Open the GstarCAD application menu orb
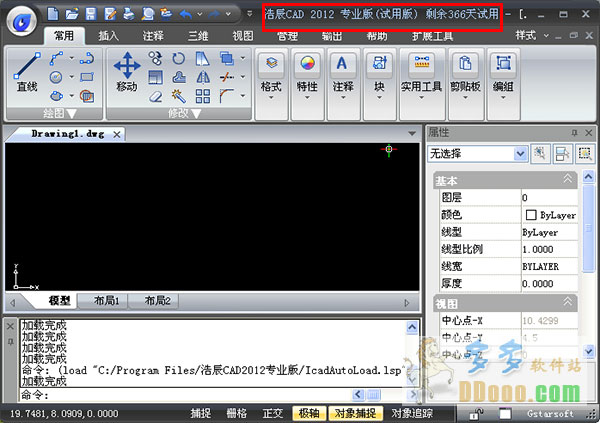Viewport: 600px width, 423px height. point(22,21)
